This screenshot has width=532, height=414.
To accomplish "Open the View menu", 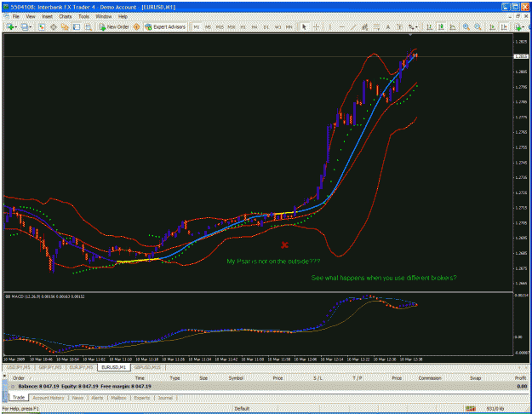I will click(31, 16).
